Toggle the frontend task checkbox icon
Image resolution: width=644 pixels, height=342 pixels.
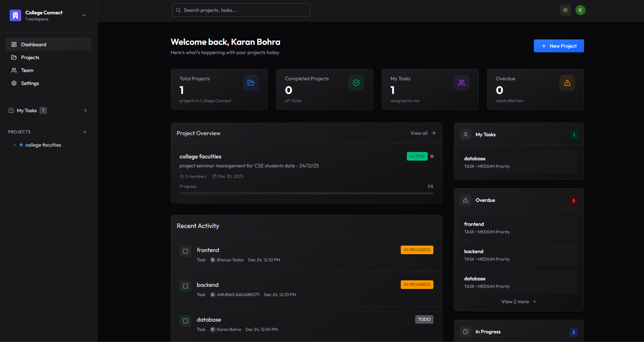point(185,251)
